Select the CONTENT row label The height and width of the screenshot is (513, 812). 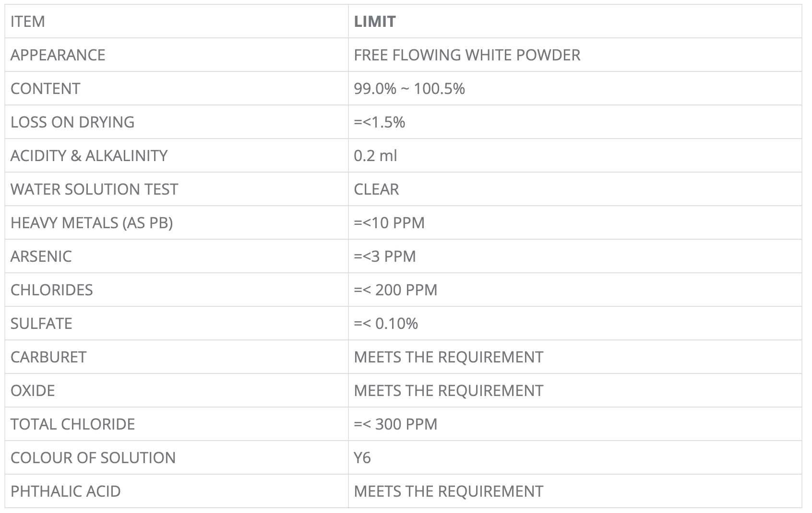coord(46,89)
